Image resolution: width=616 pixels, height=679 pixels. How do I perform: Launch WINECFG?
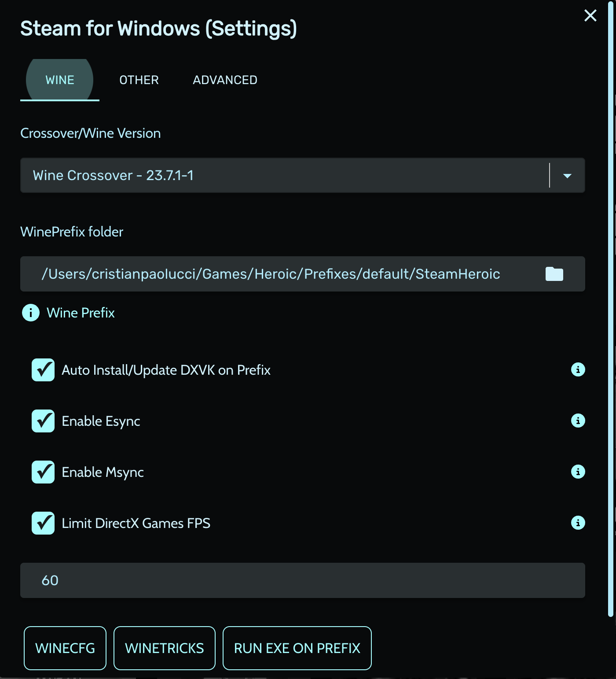(x=65, y=648)
